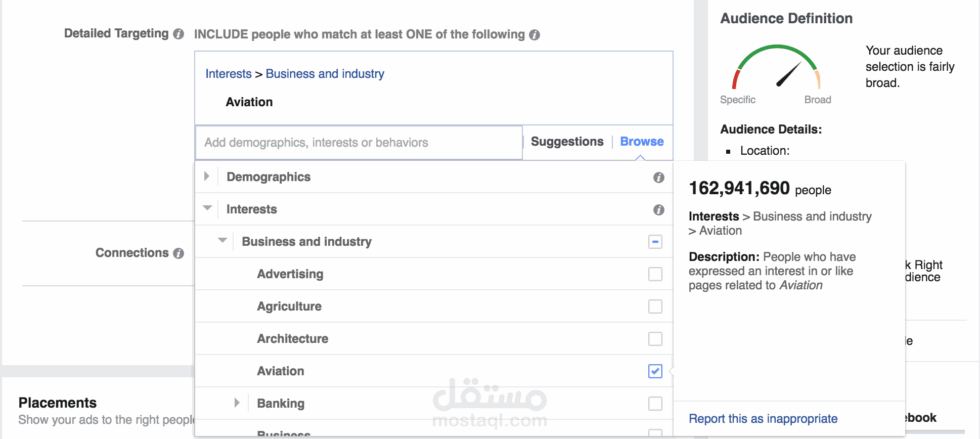
Task: Collapse the Business and industry subcategory arrow
Action: [222, 241]
